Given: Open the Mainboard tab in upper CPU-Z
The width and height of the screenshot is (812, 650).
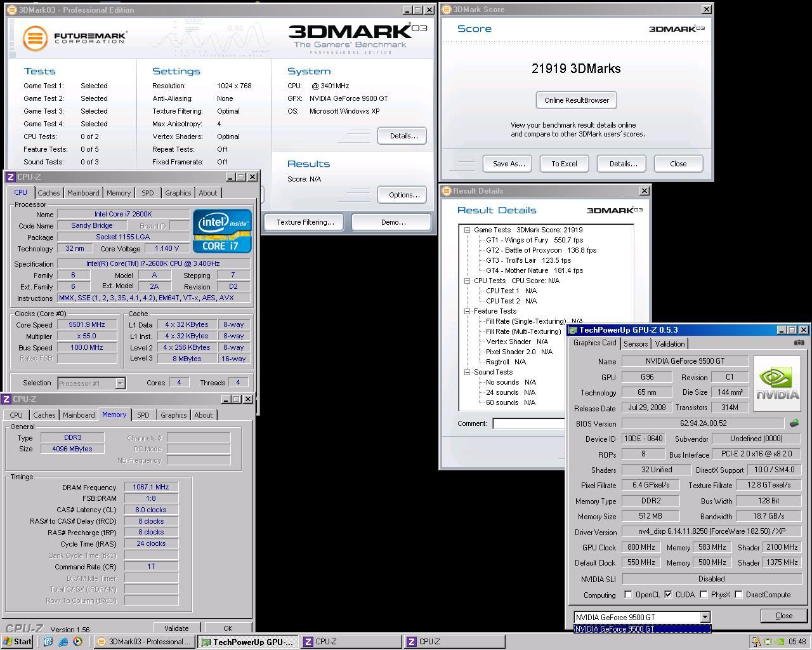Looking at the screenshot, I should tap(83, 193).
